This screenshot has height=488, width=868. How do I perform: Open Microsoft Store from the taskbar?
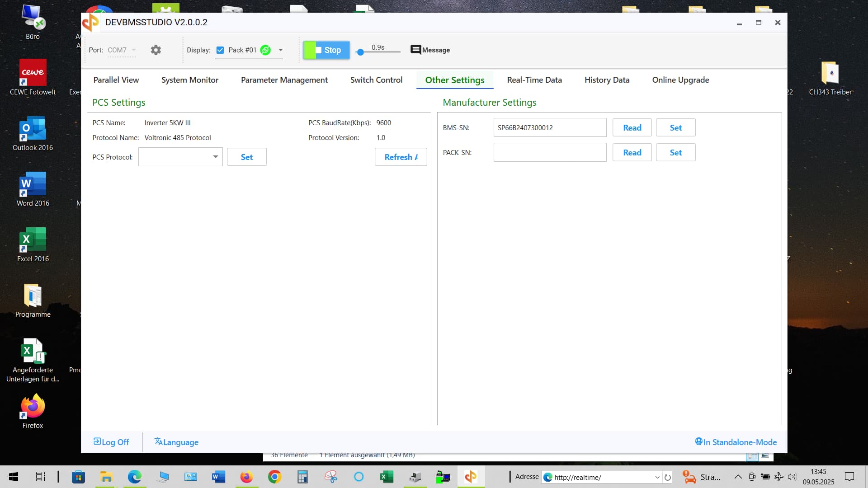coord(78,477)
